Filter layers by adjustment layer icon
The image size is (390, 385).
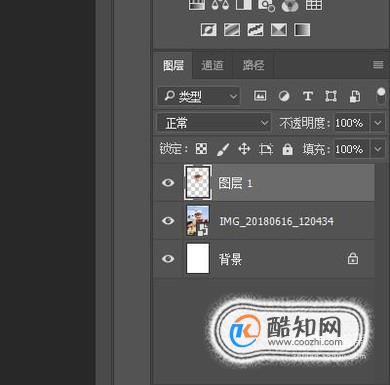click(x=284, y=96)
